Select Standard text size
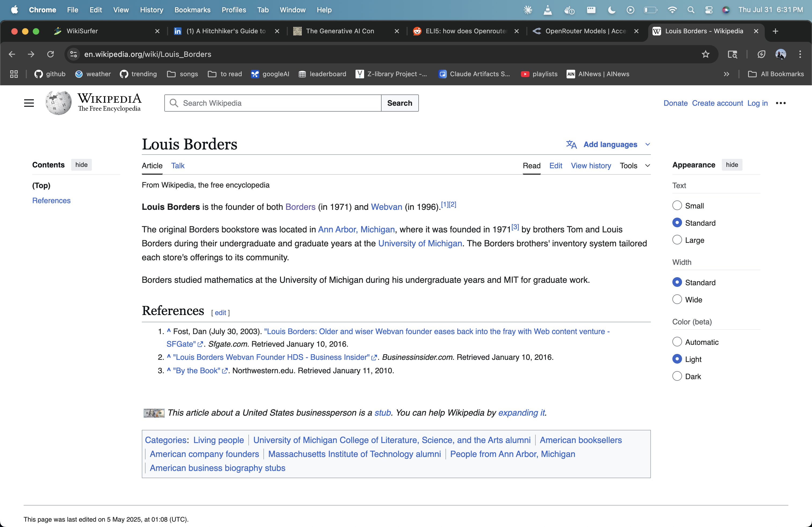The width and height of the screenshot is (812, 527). (x=677, y=223)
